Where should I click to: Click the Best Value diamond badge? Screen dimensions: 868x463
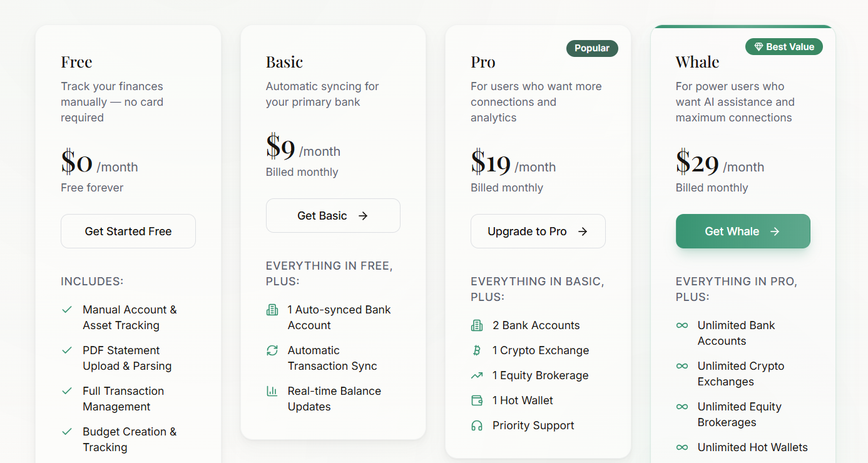click(x=784, y=47)
